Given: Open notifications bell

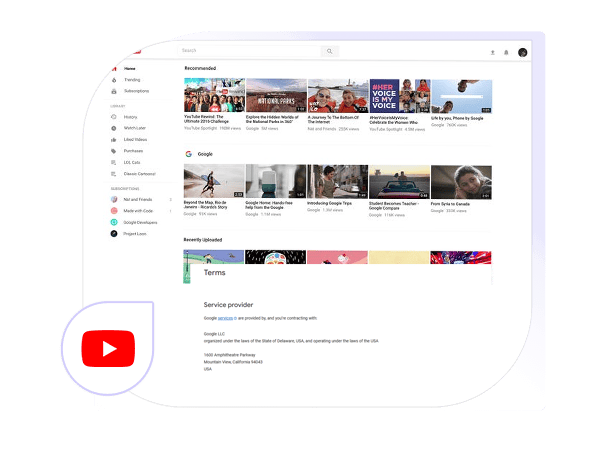Looking at the screenshot, I should coord(506,52).
